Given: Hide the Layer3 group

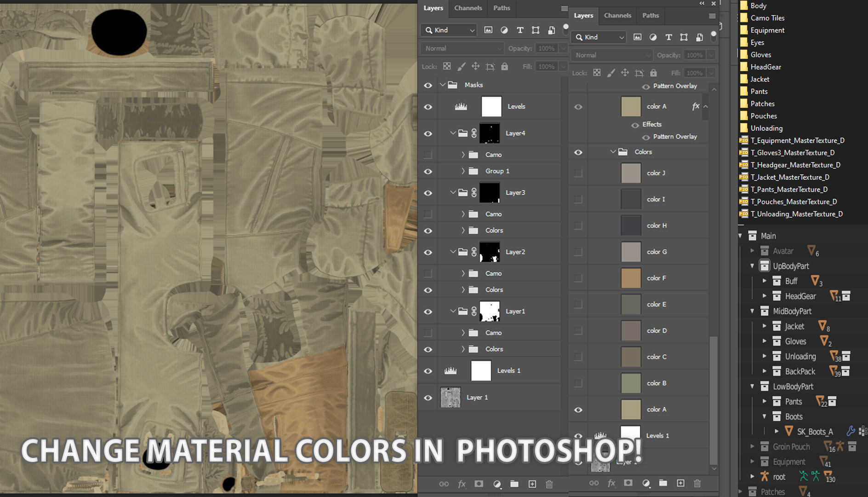Looking at the screenshot, I should click(x=428, y=193).
